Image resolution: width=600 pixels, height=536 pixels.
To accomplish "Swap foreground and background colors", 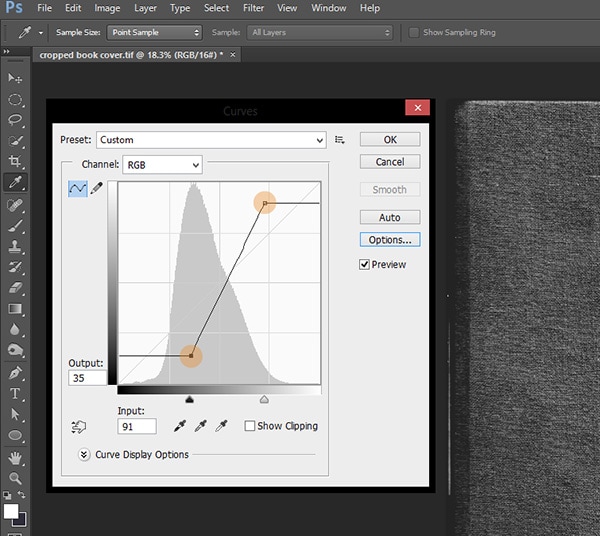I will [21, 495].
